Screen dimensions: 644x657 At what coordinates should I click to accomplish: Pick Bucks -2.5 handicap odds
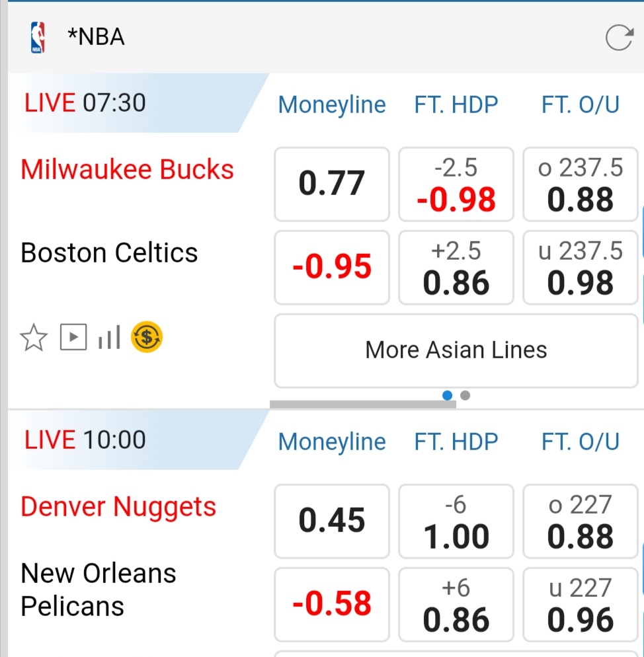[x=456, y=184]
